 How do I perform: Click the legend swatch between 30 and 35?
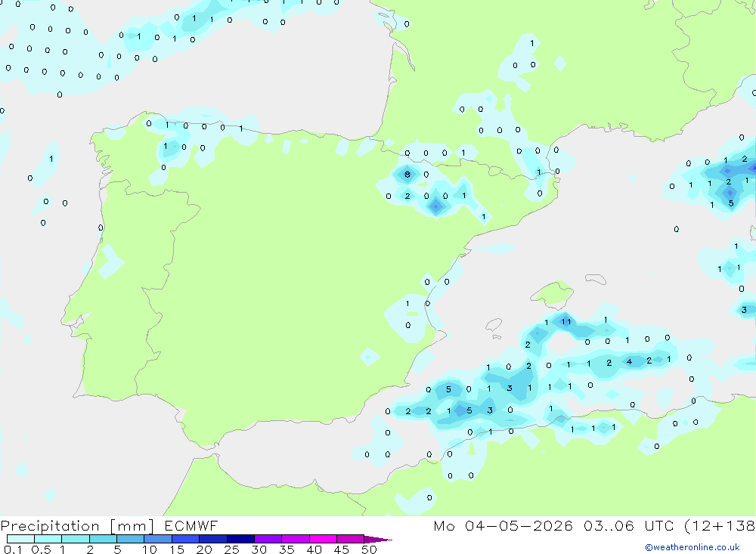click(268, 539)
